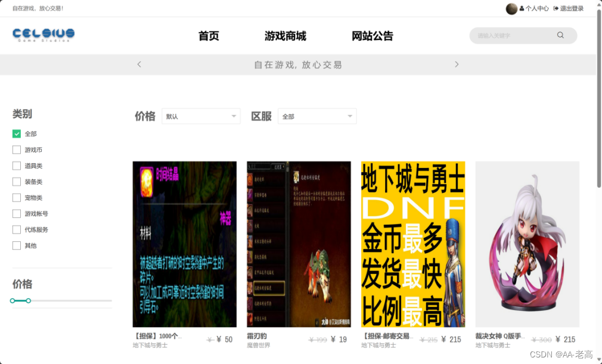Screen dimensions: 602x364
Task: Open 个人中心 personal center
Action: click(x=534, y=8)
